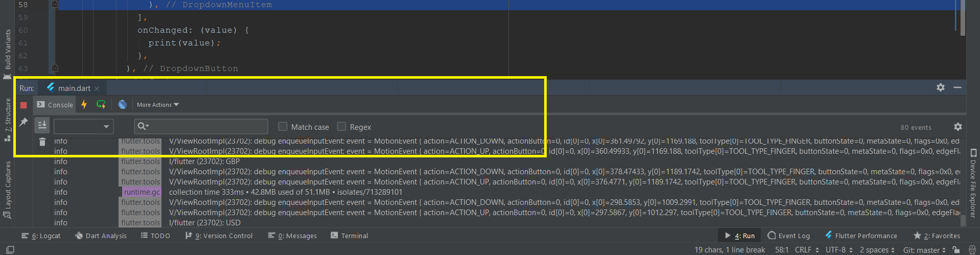Enable the Match case checkbox

pos(283,126)
